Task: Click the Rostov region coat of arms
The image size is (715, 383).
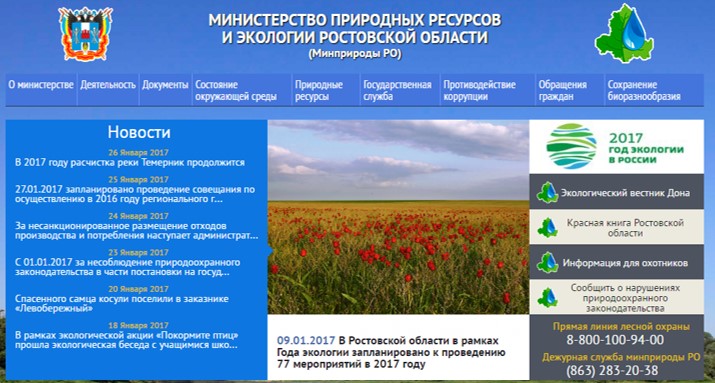Action: pyautogui.click(x=85, y=34)
